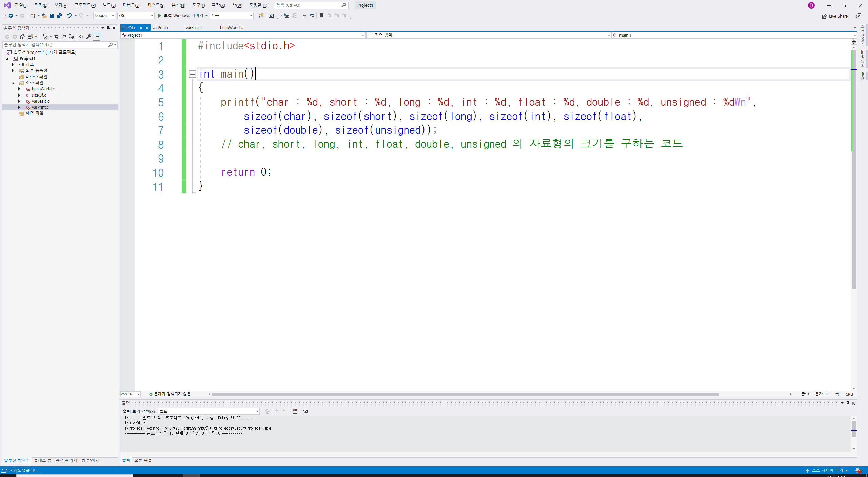Click the Save All toolbar icon

59,16
